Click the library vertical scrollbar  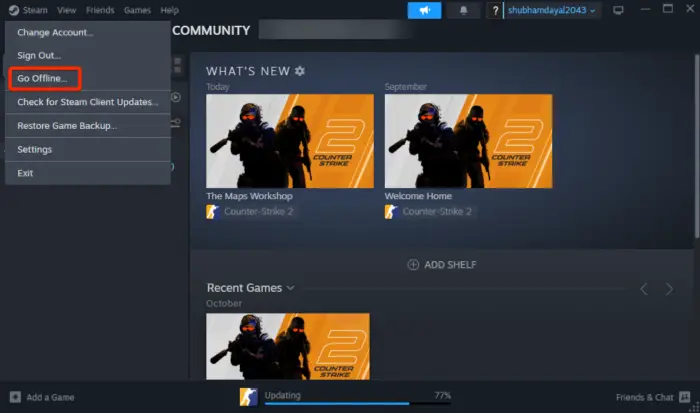coord(697,148)
